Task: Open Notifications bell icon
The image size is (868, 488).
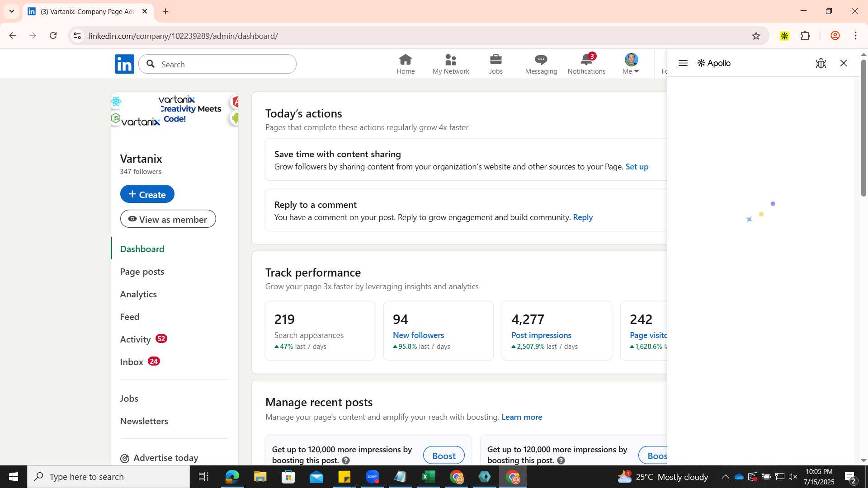Action: [586, 64]
